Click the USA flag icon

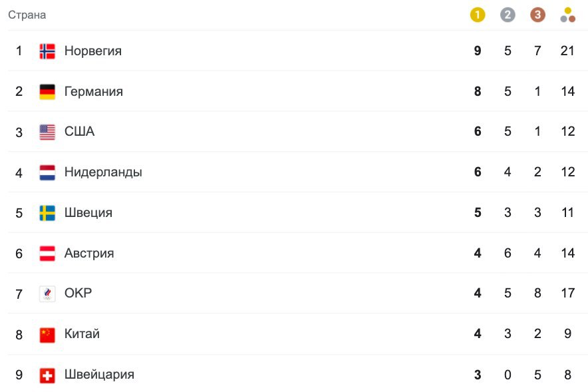tap(47, 132)
